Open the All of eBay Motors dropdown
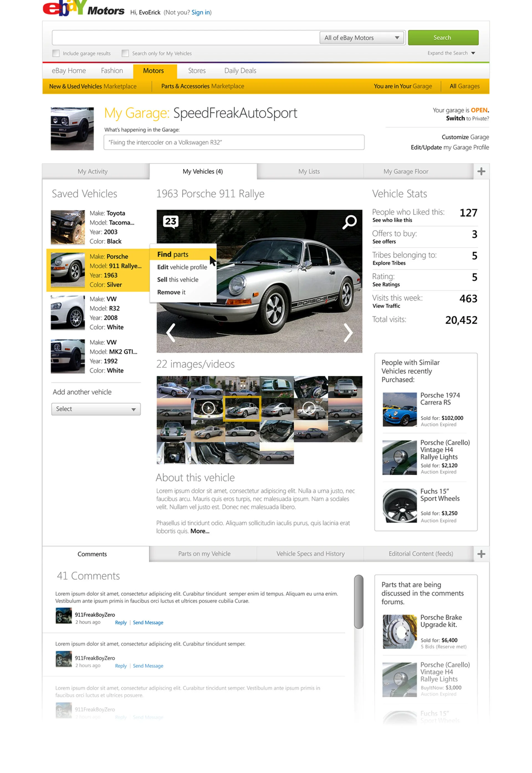The height and width of the screenshot is (773, 532). tap(362, 38)
